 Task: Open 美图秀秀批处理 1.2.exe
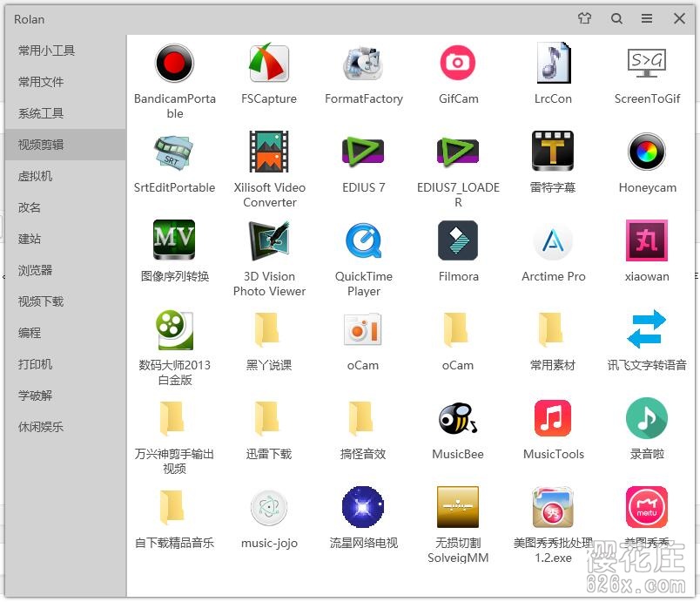click(x=553, y=507)
